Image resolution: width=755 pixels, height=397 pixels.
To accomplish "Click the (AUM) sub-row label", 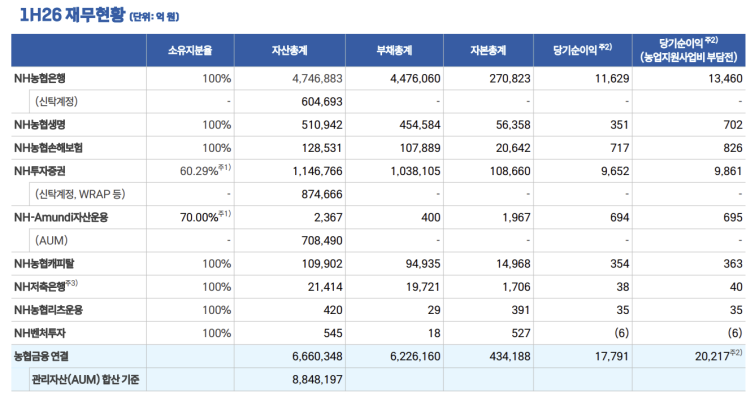I will point(52,240).
